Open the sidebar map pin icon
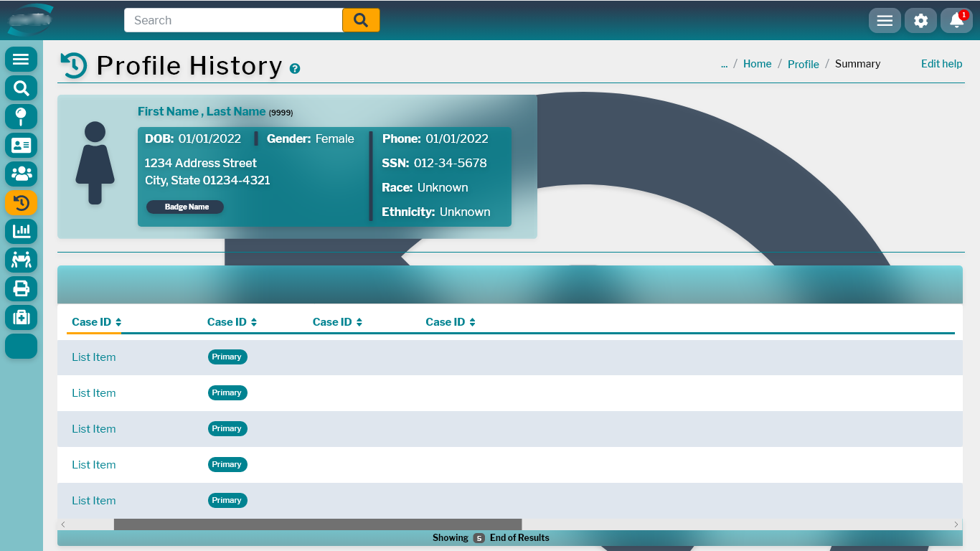The width and height of the screenshot is (980, 551). click(x=21, y=116)
